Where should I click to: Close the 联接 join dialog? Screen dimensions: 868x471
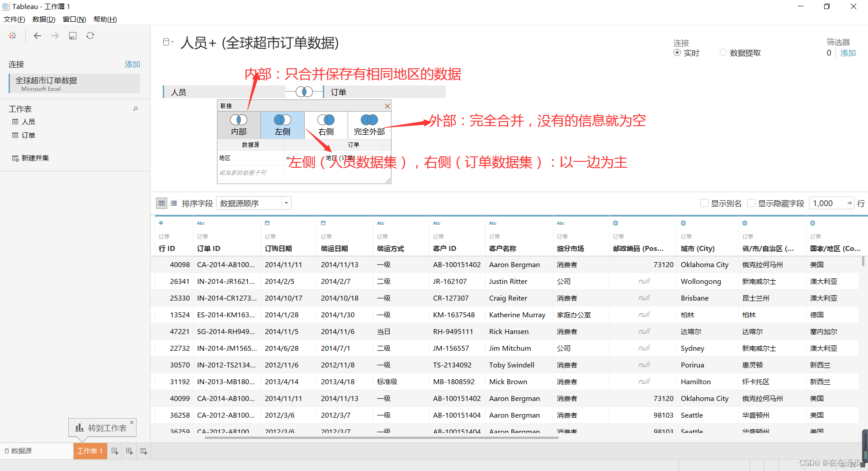click(x=387, y=106)
